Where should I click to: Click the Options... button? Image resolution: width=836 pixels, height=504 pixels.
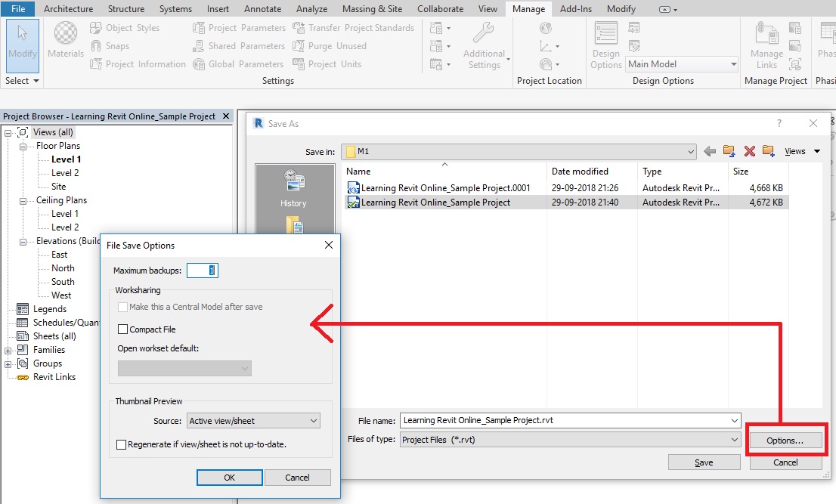tap(785, 441)
